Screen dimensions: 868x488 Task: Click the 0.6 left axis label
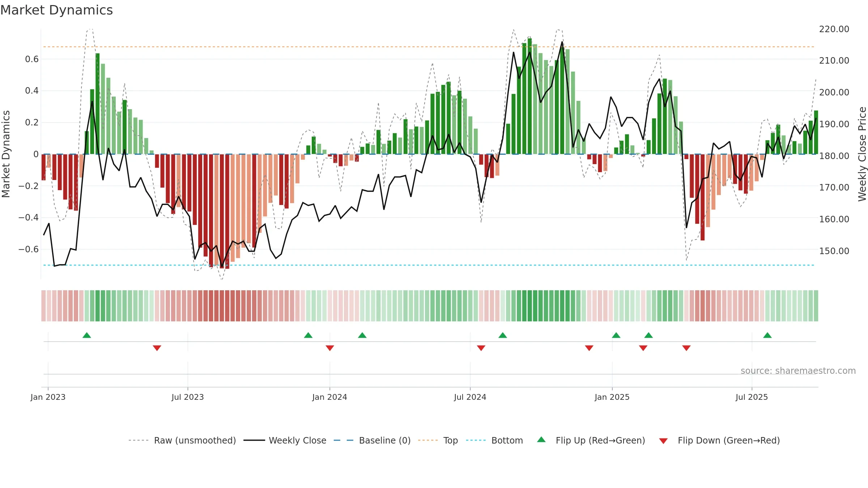pos(32,59)
